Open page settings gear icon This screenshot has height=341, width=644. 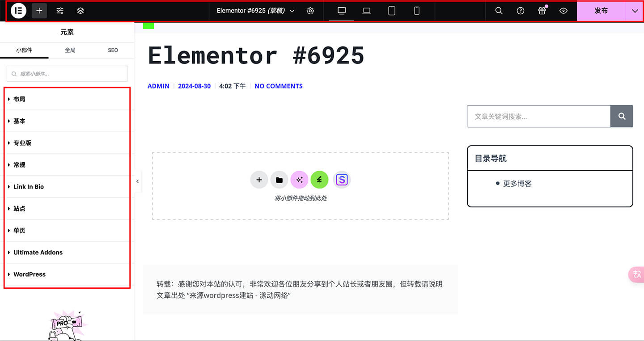[x=310, y=11]
